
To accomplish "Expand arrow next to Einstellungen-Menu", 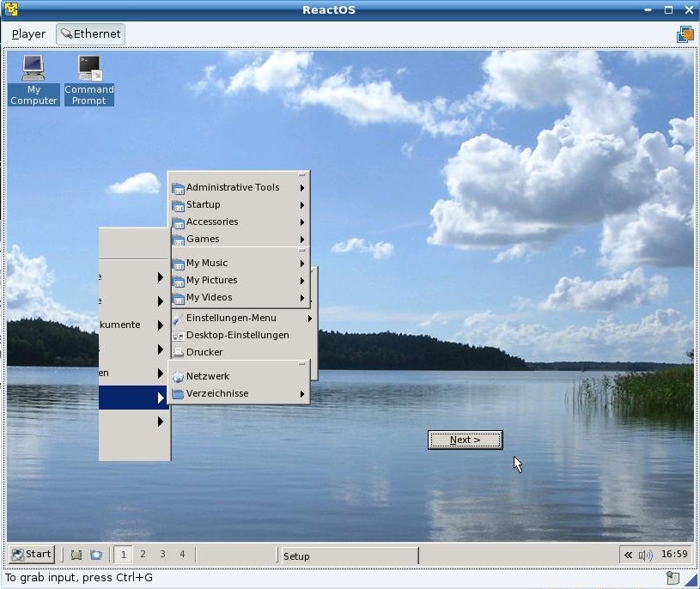I will coord(310,319).
